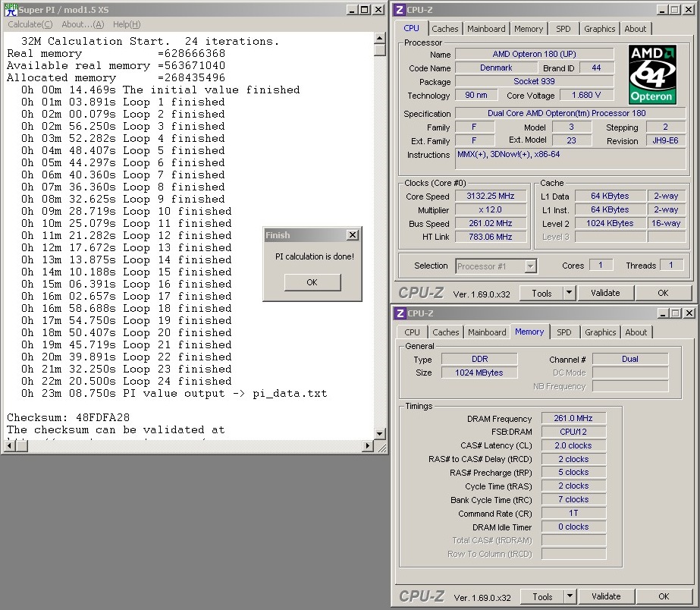This screenshot has width=700, height=610.
Task: Click OK in upper CPU-Z window
Action: tap(663, 294)
